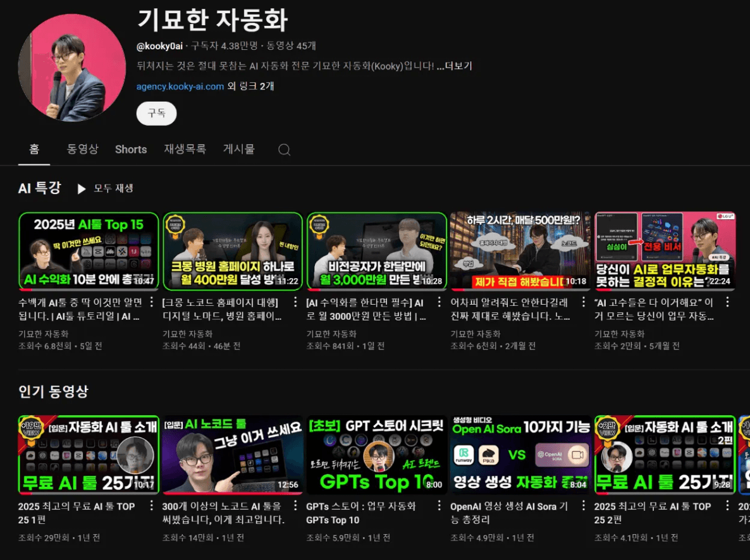Expand the description with ...더보기

coord(455,66)
